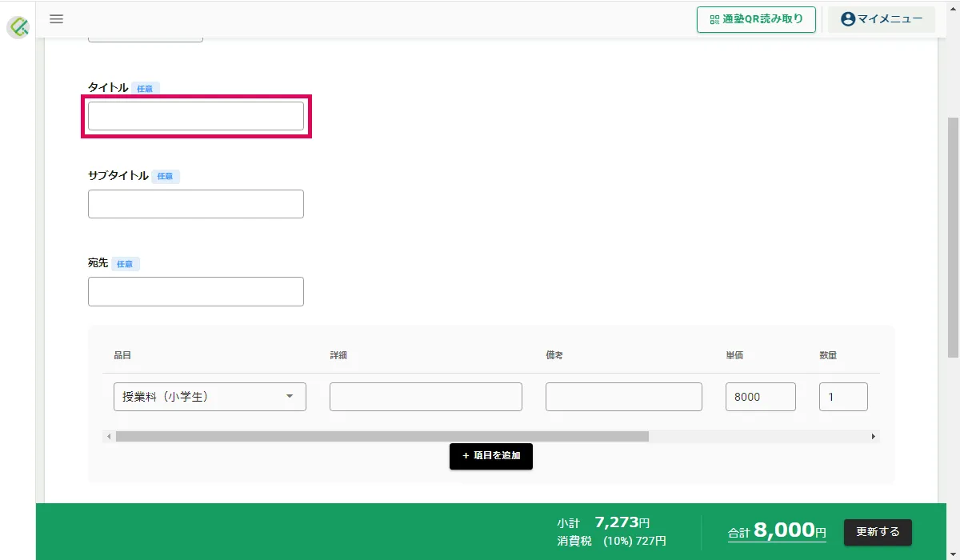Image resolution: width=960 pixels, height=560 pixels.
Task: Open the hamburger navigation menu
Action: point(56,19)
